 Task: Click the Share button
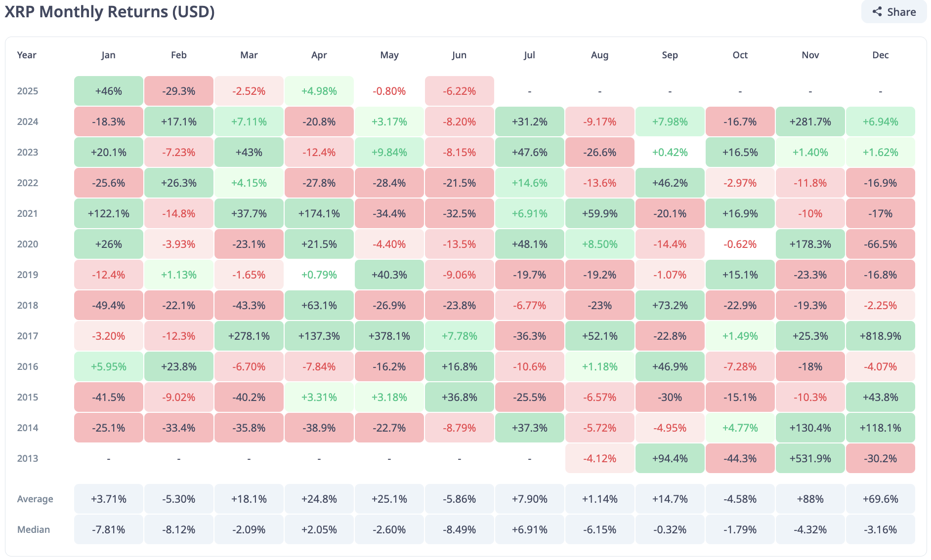(x=893, y=12)
